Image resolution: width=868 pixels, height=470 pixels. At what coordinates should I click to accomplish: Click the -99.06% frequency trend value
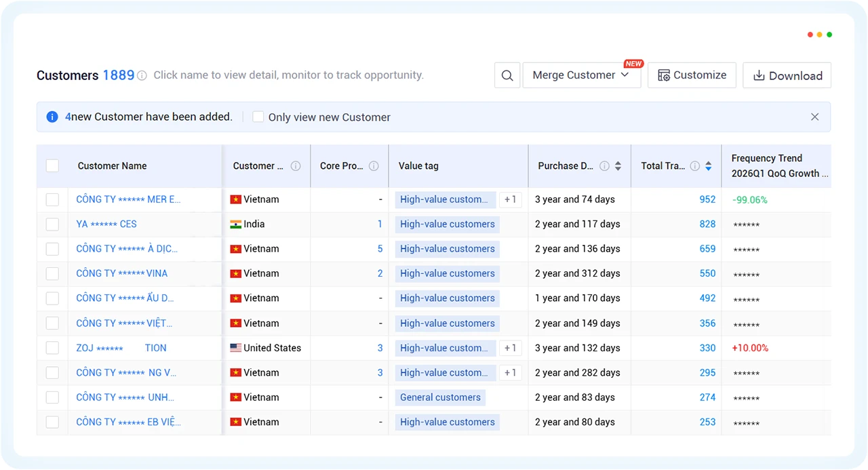pyautogui.click(x=750, y=200)
